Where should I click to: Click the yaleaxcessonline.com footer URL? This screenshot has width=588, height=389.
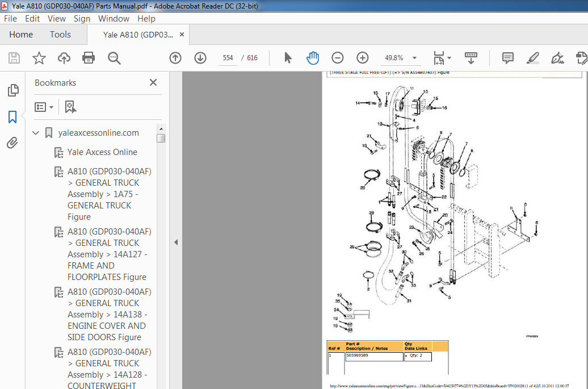pos(450,386)
